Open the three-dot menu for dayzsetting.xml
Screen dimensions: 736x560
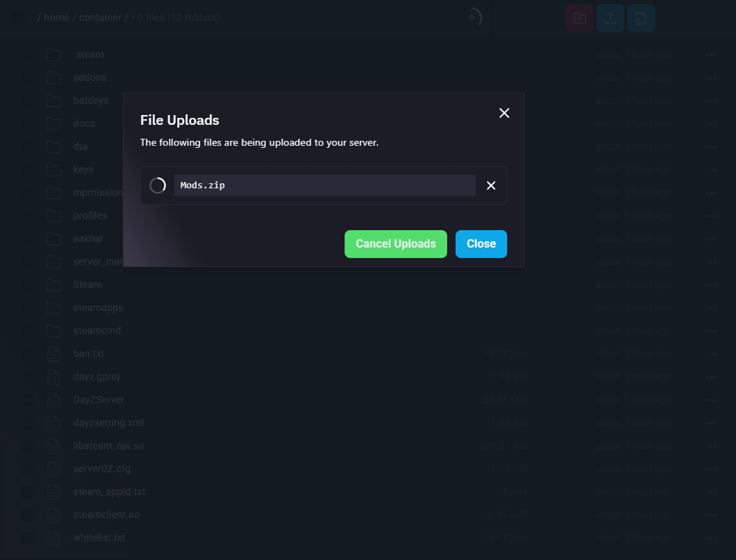click(711, 423)
